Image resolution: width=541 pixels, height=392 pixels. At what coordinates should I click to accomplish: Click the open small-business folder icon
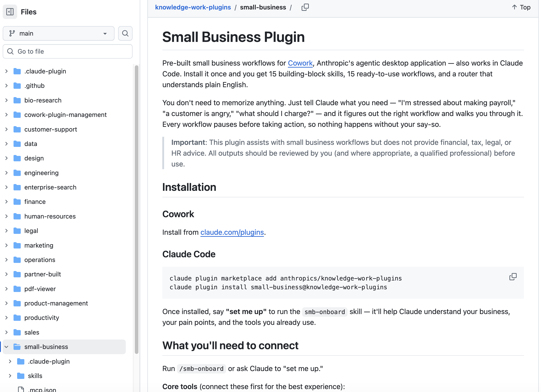17,347
